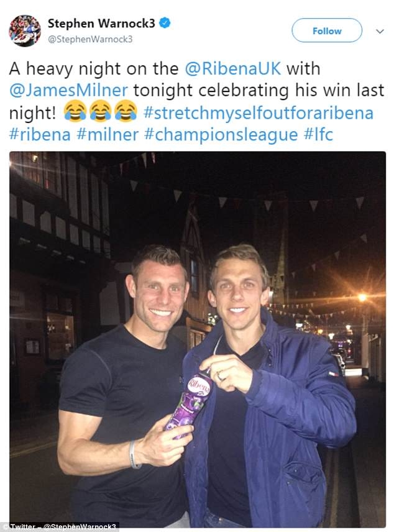394x532 pixels.
Task: Click the "A heavy night on the" text
Action: point(94,69)
